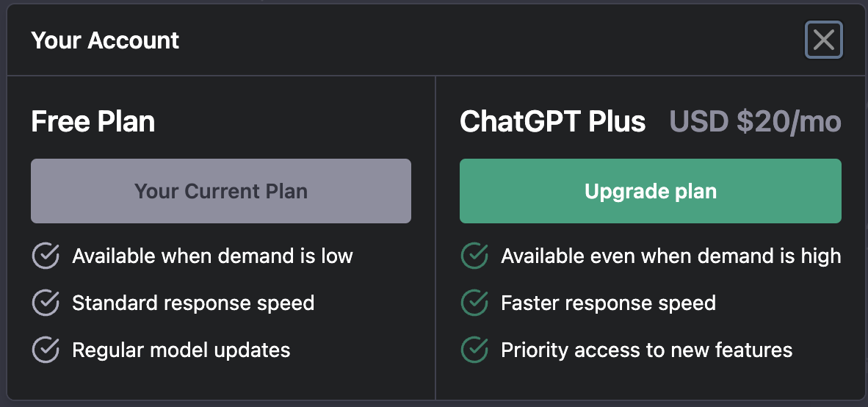Click checkmark icon next to Standard response speed
The width and height of the screenshot is (868, 407).
coord(46,303)
